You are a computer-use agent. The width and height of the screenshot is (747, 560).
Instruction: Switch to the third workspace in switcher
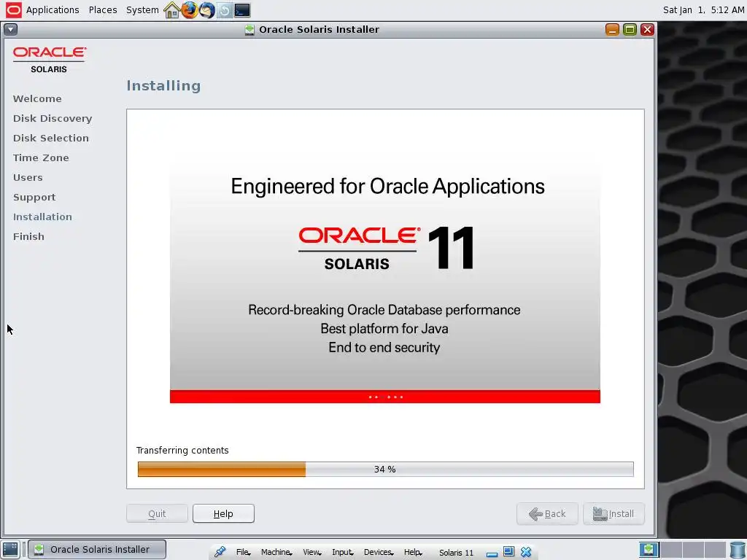[693, 550]
